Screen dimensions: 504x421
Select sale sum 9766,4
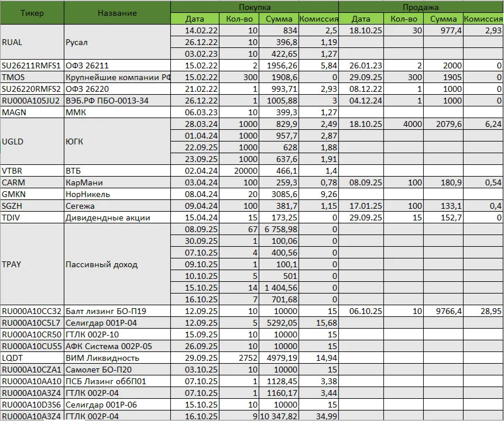coord(443,311)
